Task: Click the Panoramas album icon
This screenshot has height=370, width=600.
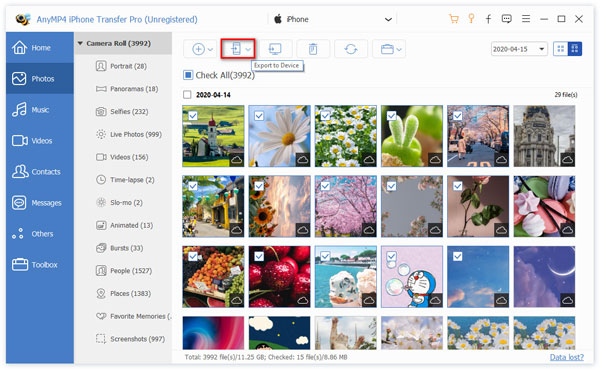Action: pos(101,89)
